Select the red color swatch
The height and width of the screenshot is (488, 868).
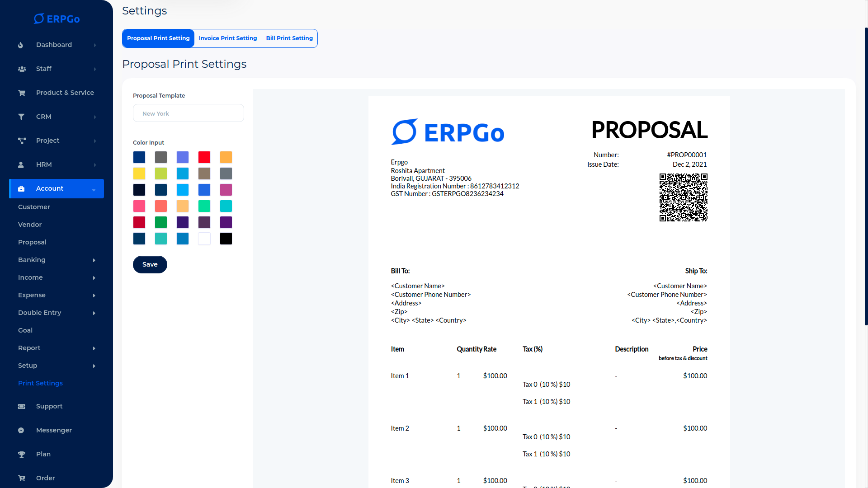204,157
